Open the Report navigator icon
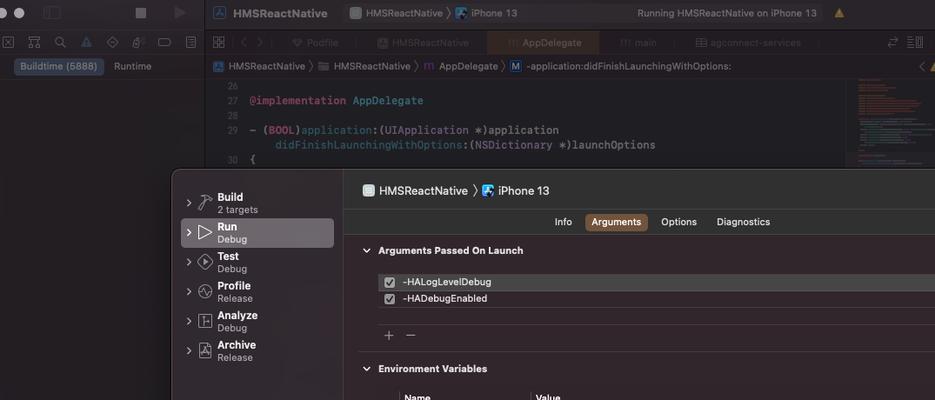 (191, 42)
